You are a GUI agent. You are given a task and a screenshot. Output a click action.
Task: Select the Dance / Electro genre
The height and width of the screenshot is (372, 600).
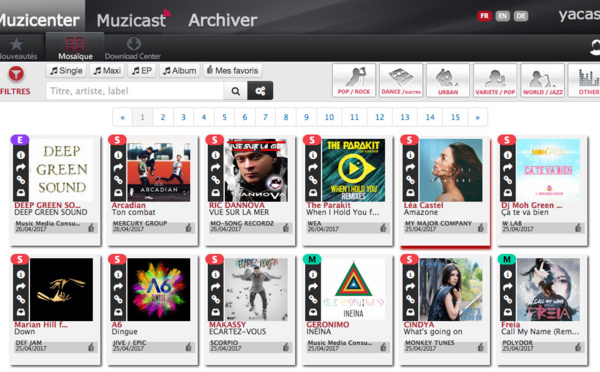pos(401,80)
